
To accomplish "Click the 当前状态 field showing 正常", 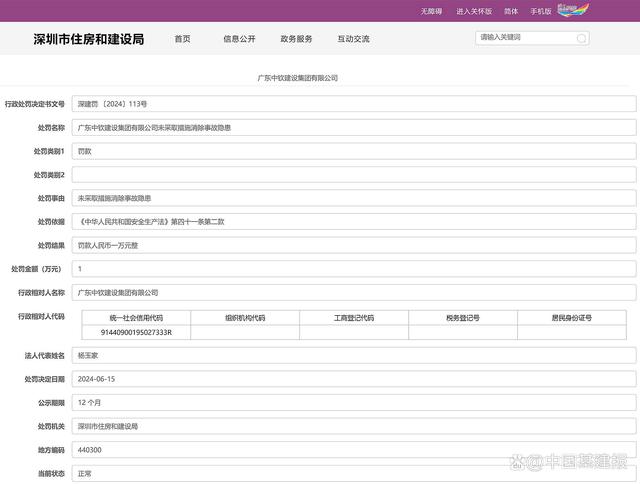I will pos(354,473).
